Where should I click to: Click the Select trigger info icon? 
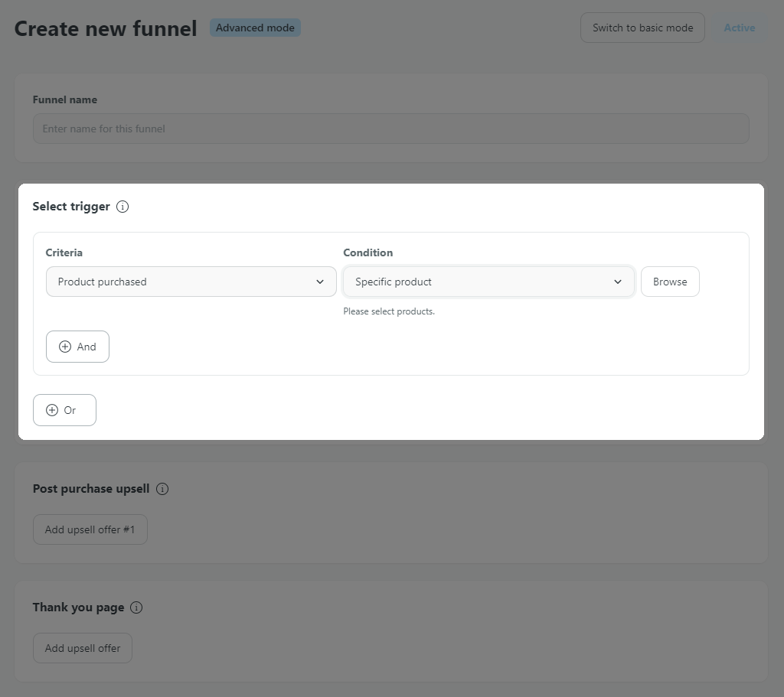coord(122,207)
